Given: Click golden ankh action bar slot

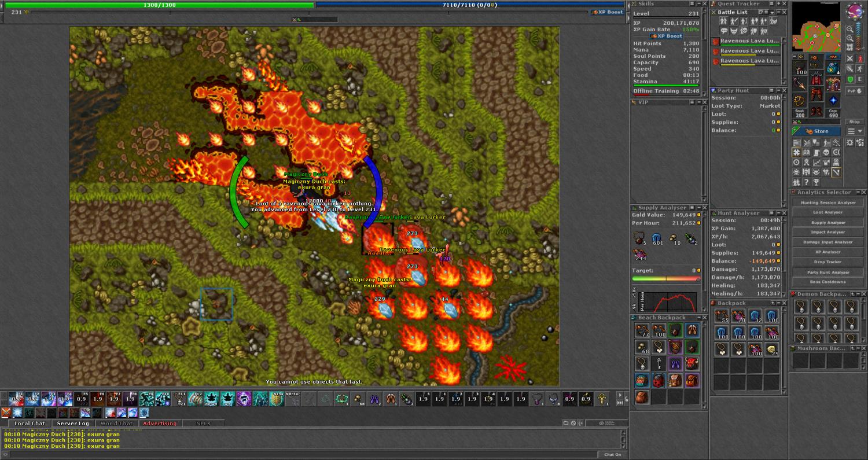Looking at the screenshot, I should click(602, 399).
